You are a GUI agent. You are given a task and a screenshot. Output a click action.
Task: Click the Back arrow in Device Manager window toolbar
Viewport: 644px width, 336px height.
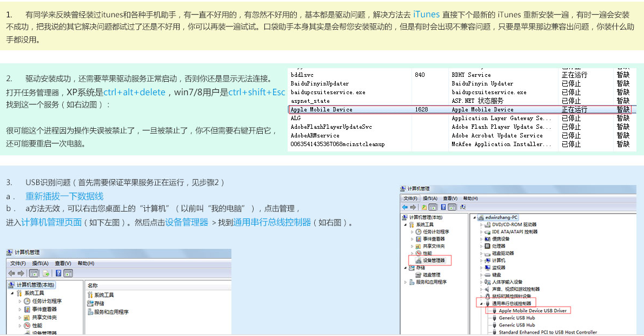405,207
